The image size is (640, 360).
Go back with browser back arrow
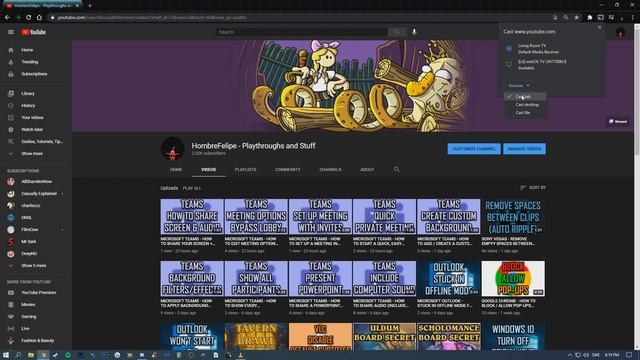coord(7,18)
